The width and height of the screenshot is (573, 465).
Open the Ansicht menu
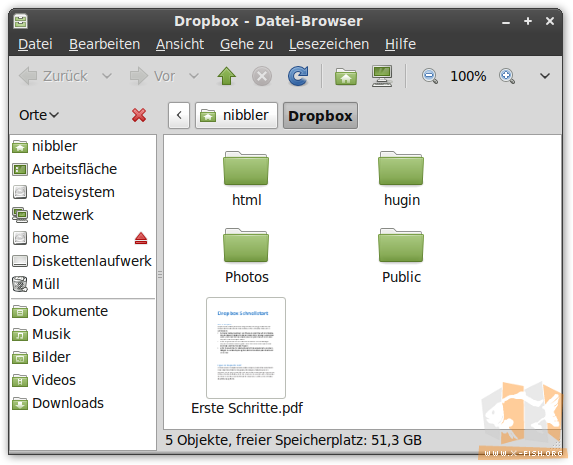180,44
